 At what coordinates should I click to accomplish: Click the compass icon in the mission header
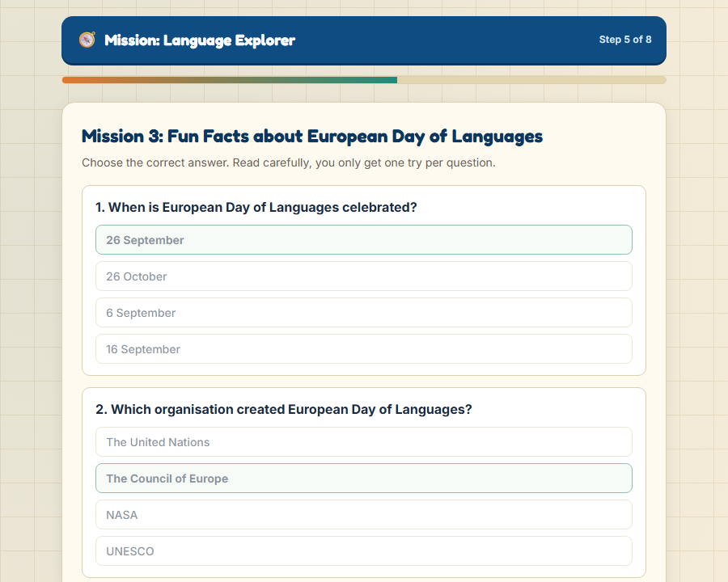tap(87, 40)
